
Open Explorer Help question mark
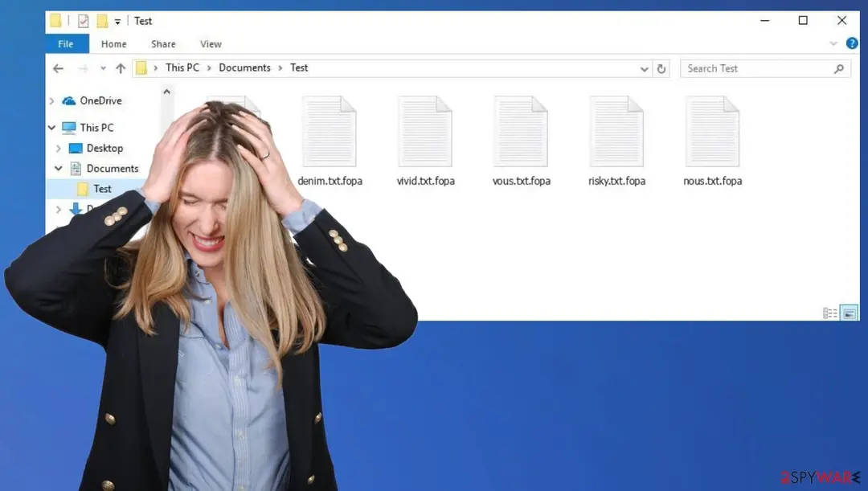[852, 43]
